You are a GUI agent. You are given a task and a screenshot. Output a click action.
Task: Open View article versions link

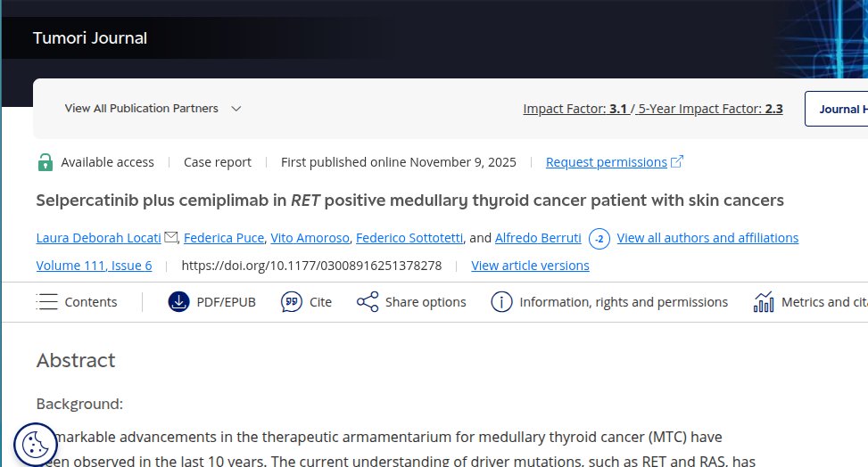point(530,266)
